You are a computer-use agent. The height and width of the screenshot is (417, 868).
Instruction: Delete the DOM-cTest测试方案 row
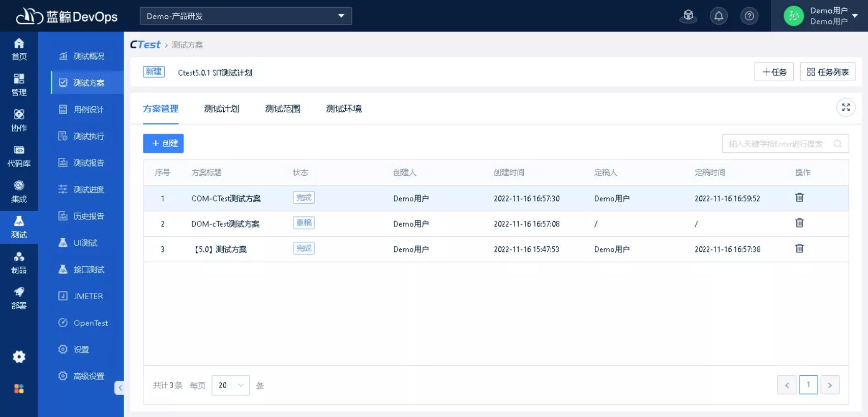click(x=799, y=223)
